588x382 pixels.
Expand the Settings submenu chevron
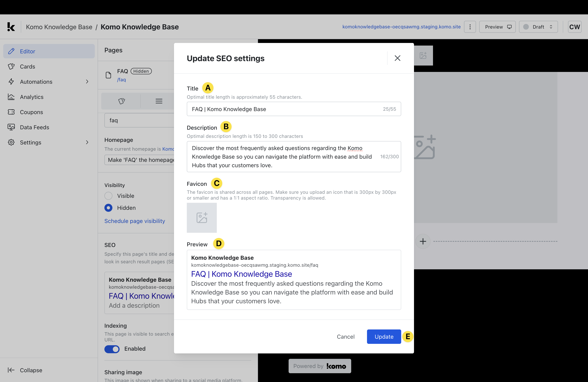(87, 142)
